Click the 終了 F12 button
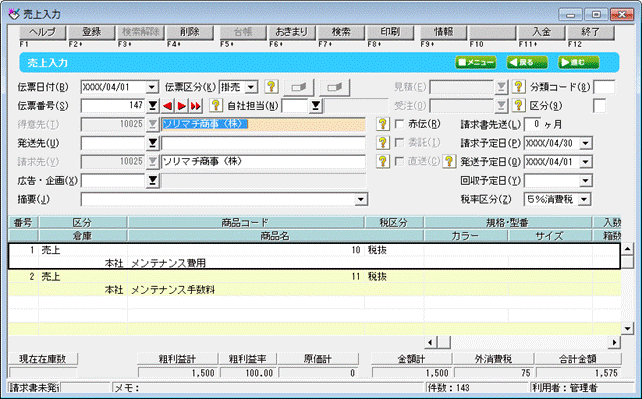This screenshot has width=642, height=399. click(x=590, y=32)
